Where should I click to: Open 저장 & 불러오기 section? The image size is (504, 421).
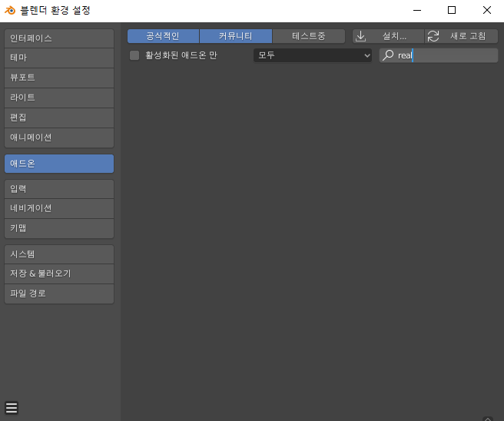point(59,273)
